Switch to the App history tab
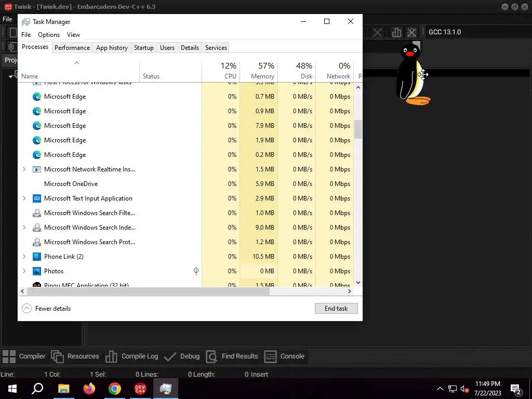 tap(112, 47)
